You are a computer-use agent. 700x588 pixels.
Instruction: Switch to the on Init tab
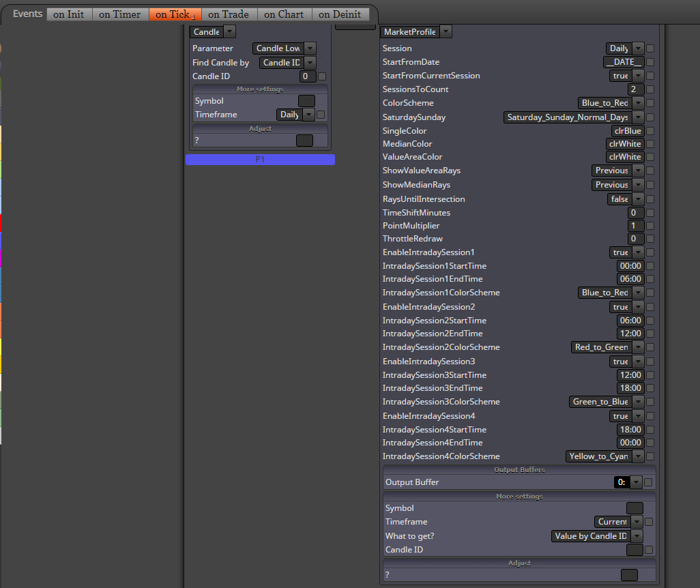click(x=69, y=14)
